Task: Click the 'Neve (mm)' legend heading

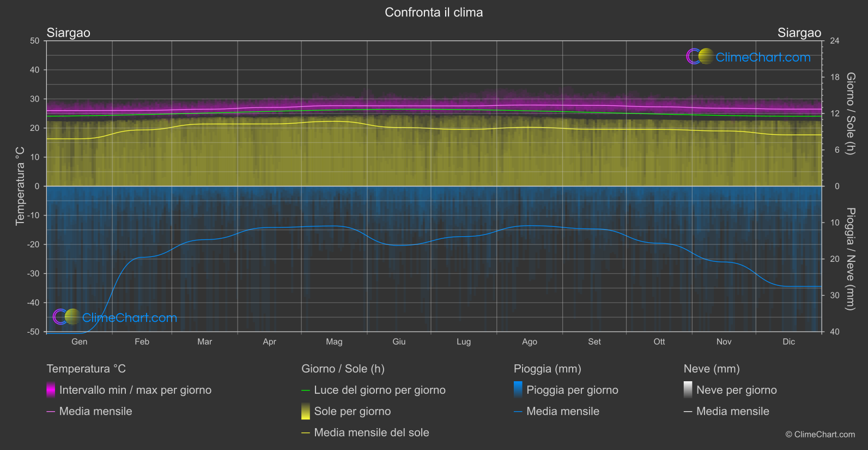Action: [x=712, y=369]
